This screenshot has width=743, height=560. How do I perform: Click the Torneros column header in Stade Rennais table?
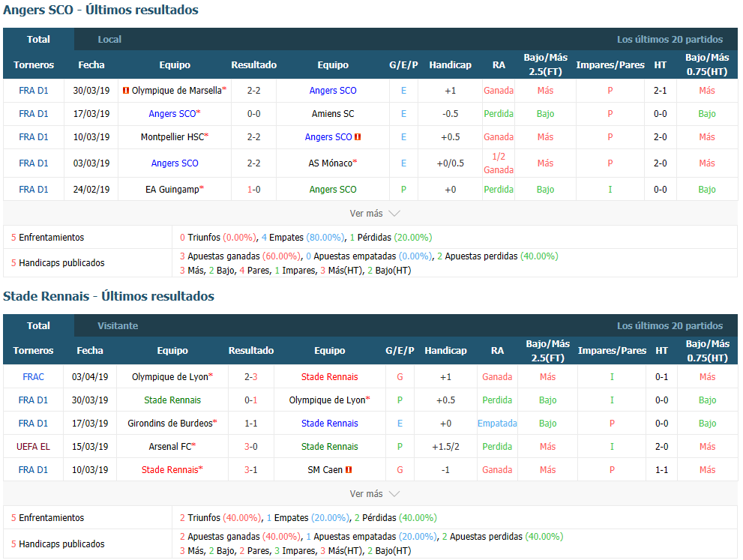point(33,351)
